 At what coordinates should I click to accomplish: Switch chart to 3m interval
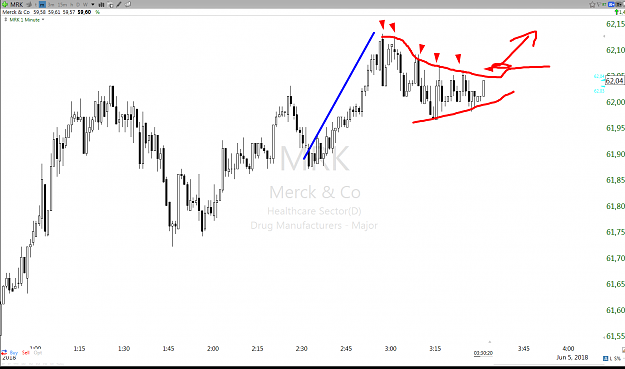(51, 4)
